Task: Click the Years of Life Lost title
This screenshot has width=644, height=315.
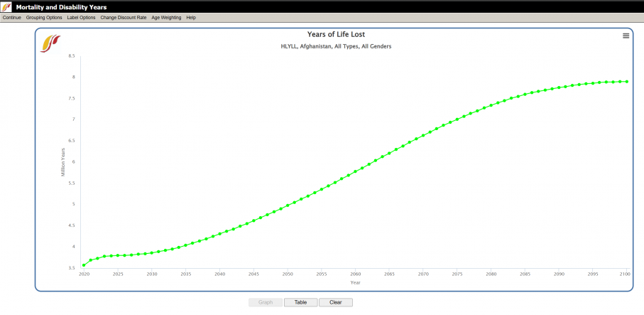Action: point(336,34)
